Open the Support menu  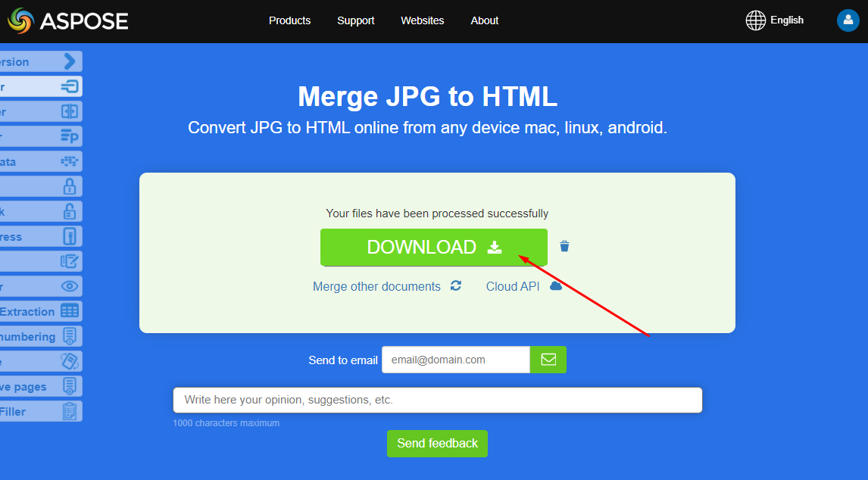click(355, 20)
